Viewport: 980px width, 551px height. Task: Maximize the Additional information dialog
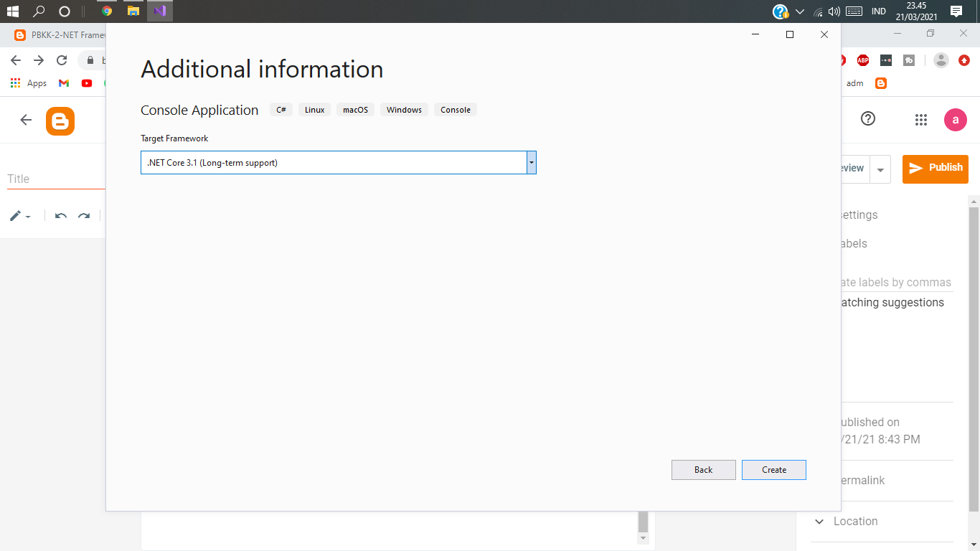(790, 34)
